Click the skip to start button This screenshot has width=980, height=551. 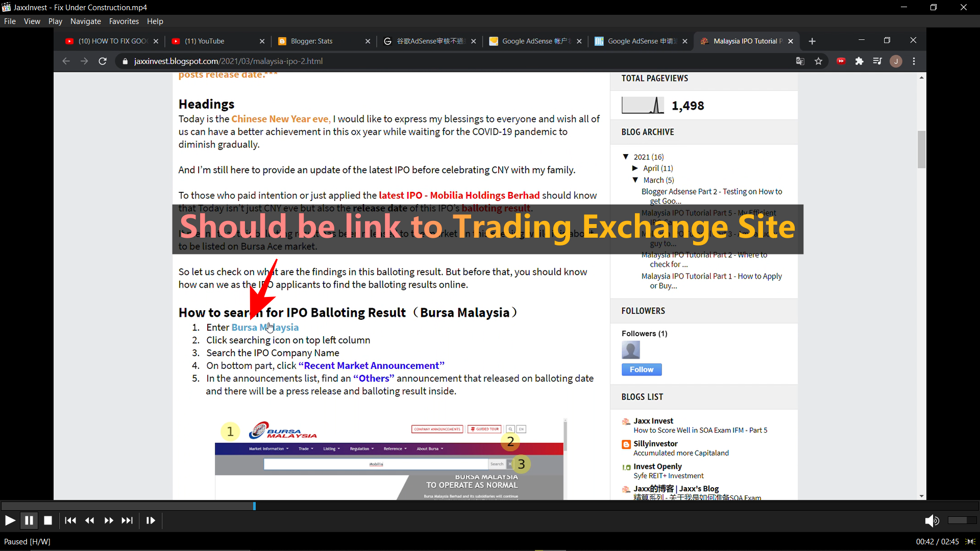click(70, 520)
